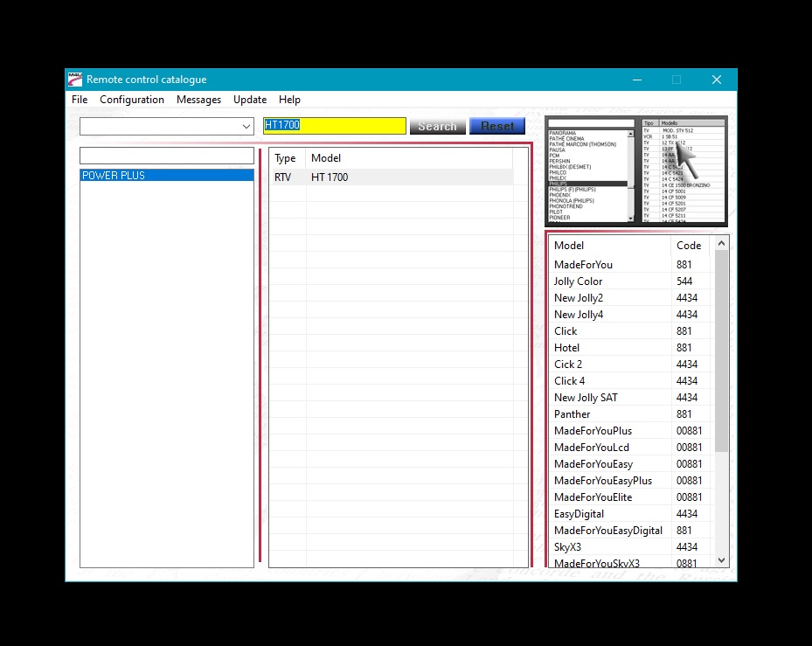The image size is (812, 646).
Task: Select POWER PLUS in brand list
Action: (167, 176)
